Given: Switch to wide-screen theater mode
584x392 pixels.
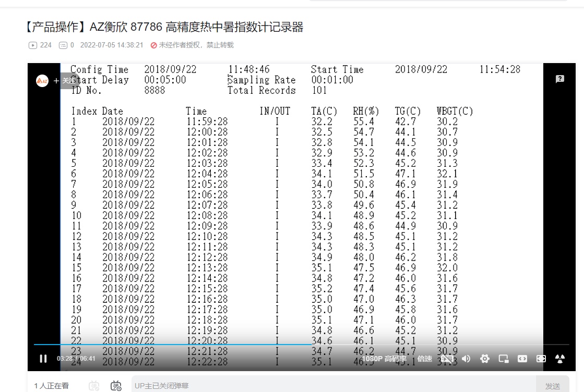Looking at the screenshot, I should (x=522, y=359).
